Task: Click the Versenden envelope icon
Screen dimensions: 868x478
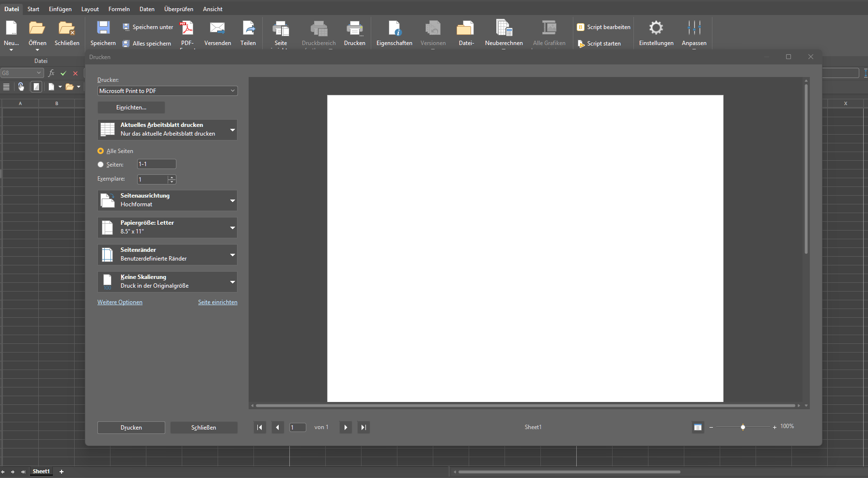Action: (218, 28)
